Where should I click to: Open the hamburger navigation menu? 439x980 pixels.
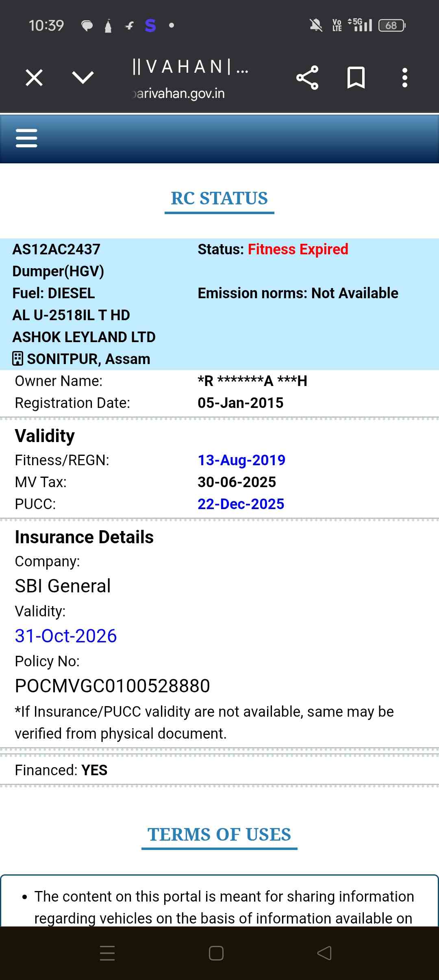pos(26,138)
